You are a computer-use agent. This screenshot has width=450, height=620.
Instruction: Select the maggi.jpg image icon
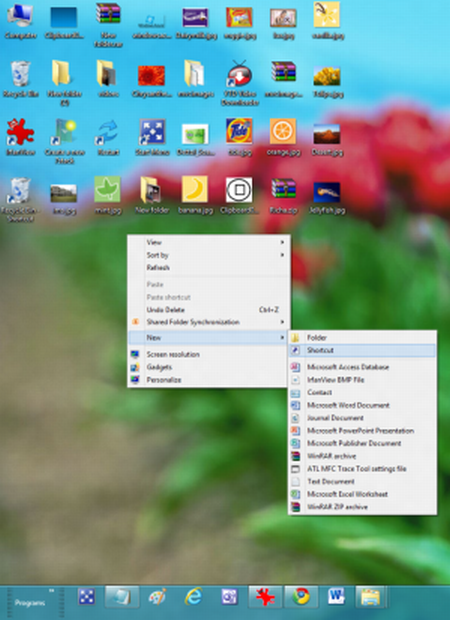coord(239,23)
